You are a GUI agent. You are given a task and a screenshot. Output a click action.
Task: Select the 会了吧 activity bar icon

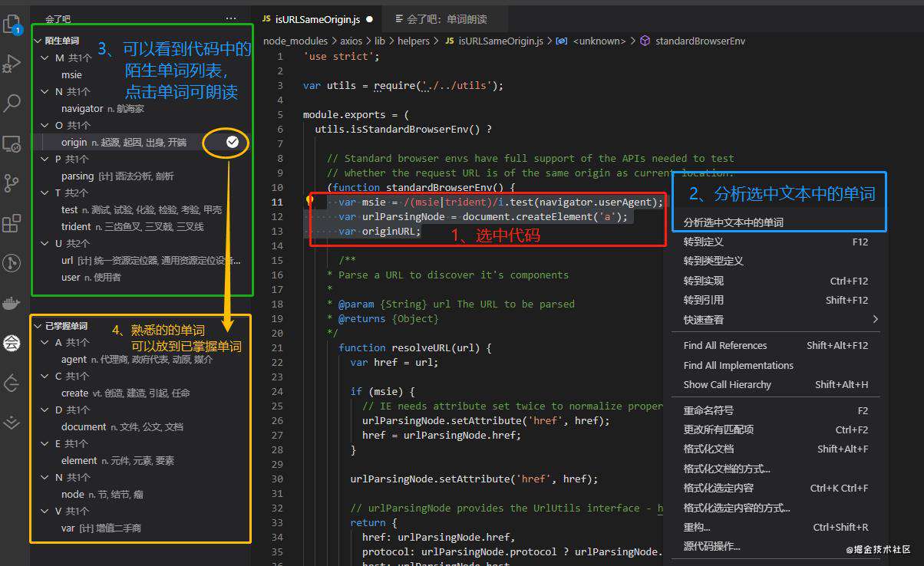tap(12, 343)
